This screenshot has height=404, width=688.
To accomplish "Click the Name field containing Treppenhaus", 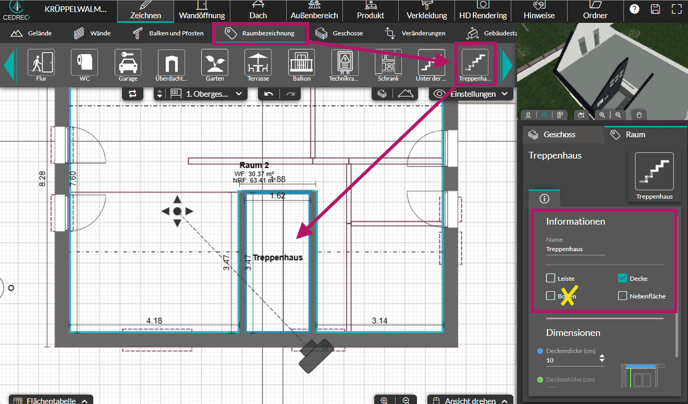I will click(575, 250).
